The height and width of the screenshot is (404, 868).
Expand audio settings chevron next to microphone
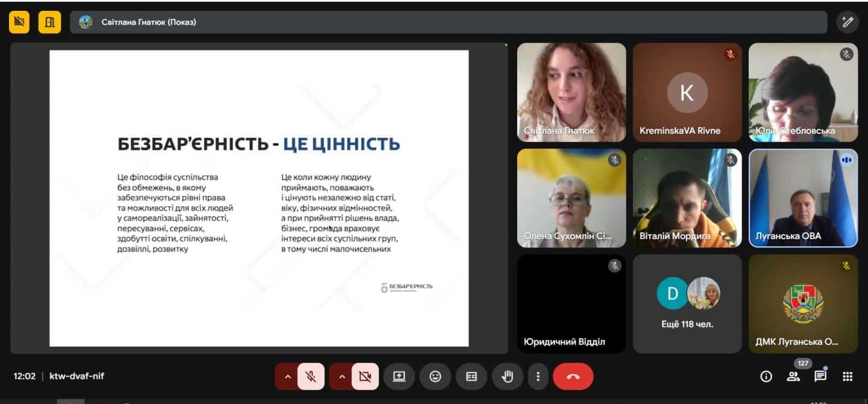288,377
